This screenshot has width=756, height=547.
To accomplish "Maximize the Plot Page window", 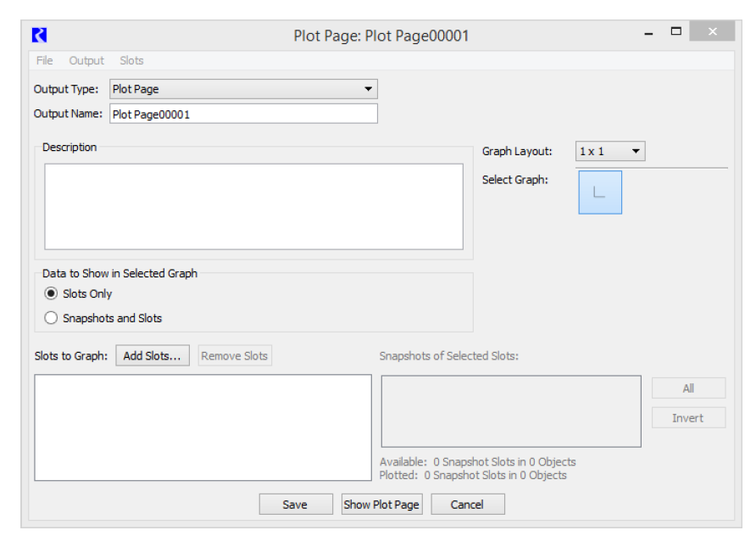I will tap(676, 32).
